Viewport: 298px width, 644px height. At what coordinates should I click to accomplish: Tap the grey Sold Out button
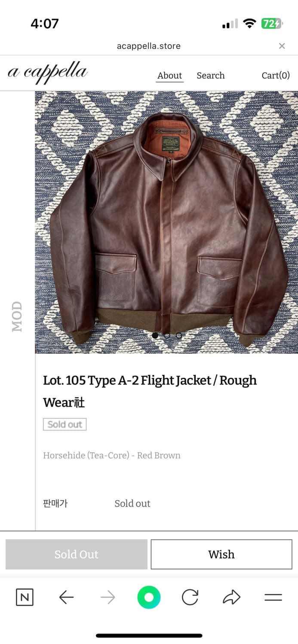click(77, 554)
